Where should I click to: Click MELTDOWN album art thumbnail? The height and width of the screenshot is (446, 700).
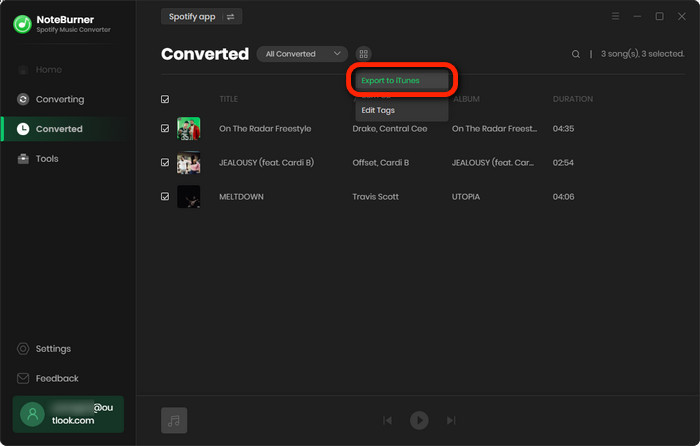(x=188, y=196)
